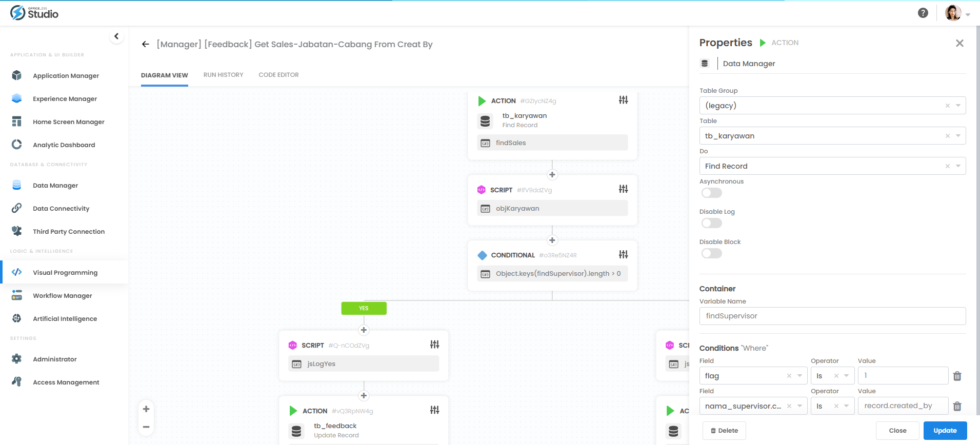Go back using the arrow beside title
This screenshot has height=445, width=980.
pyautogui.click(x=146, y=44)
